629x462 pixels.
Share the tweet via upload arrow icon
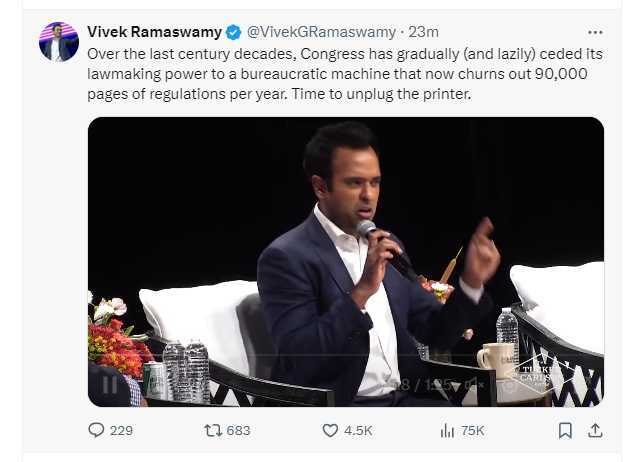(595, 430)
